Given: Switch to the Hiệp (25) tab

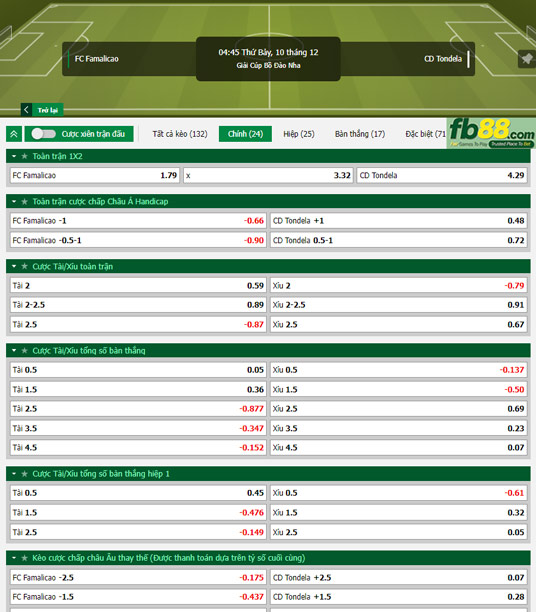Looking at the screenshot, I should 299,134.
